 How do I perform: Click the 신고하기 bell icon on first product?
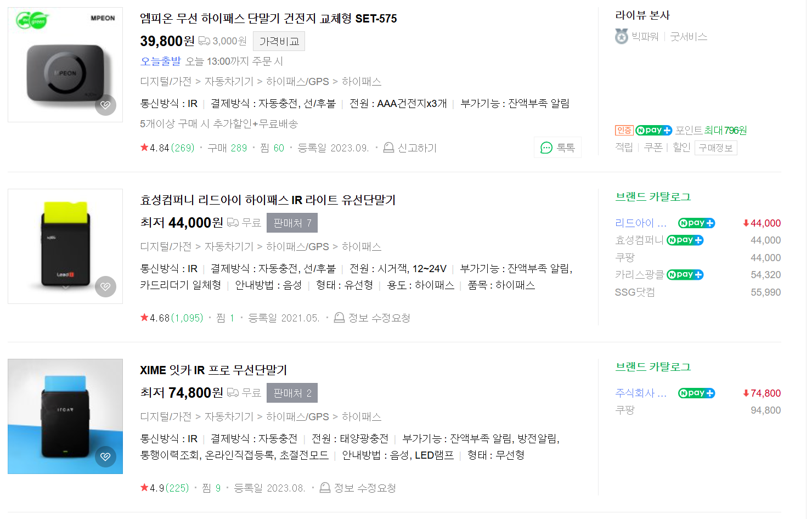pos(389,147)
